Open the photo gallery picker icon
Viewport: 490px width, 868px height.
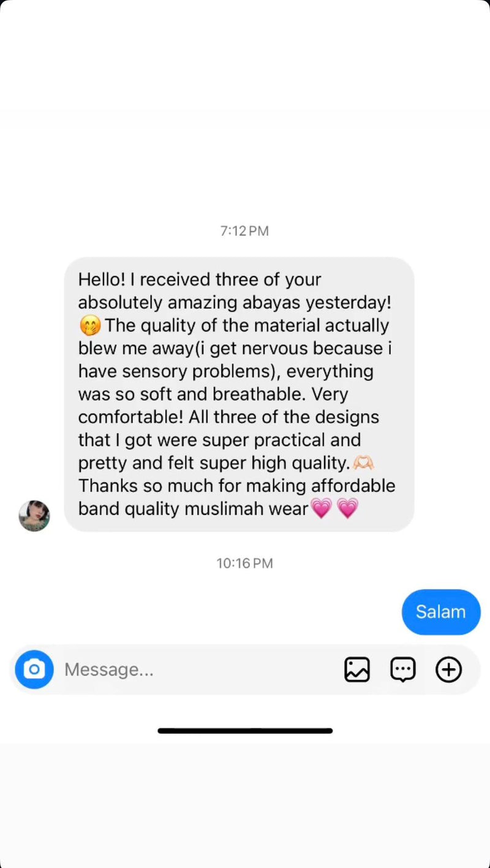(356, 669)
